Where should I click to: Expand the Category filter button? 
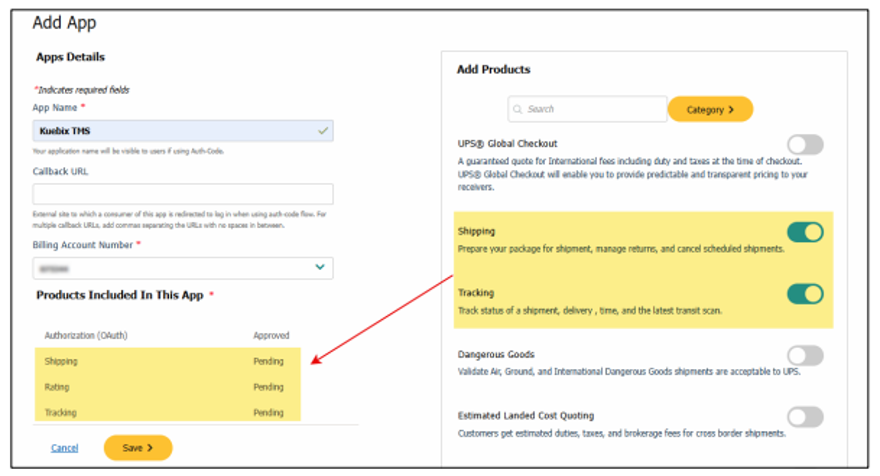tap(710, 109)
